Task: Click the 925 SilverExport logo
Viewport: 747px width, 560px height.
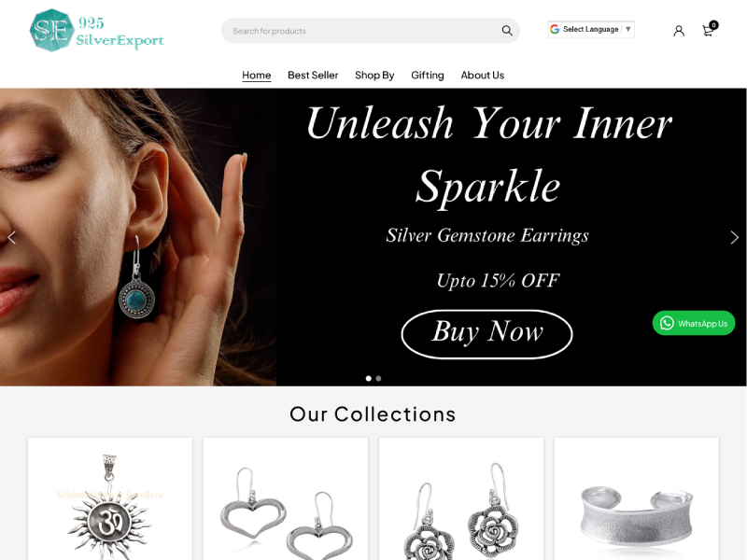Action: click(x=97, y=30)
